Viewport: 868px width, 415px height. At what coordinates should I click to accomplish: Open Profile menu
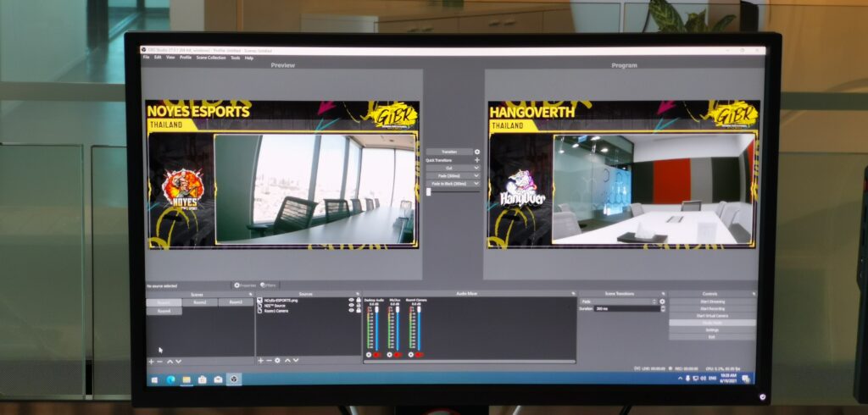point(186,58)
